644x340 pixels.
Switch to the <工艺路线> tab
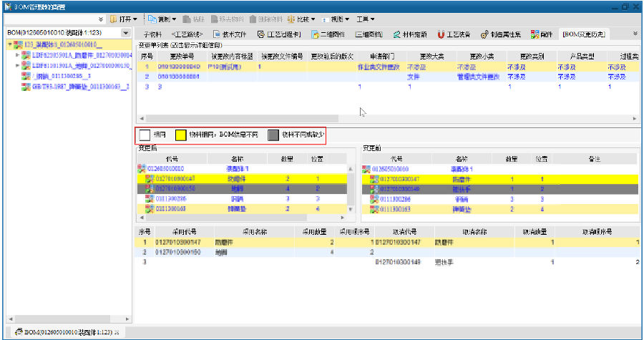[187, 34]
